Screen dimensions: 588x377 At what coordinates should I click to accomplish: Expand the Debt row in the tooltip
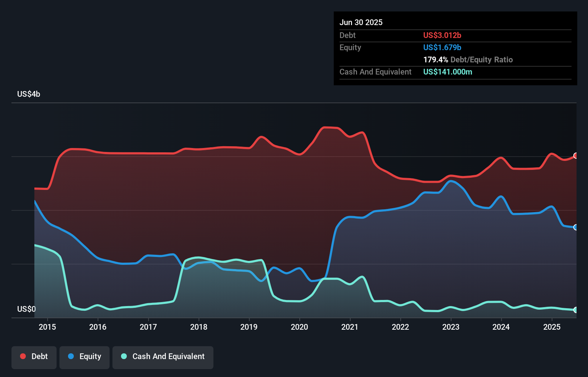[x=394, y=35]
